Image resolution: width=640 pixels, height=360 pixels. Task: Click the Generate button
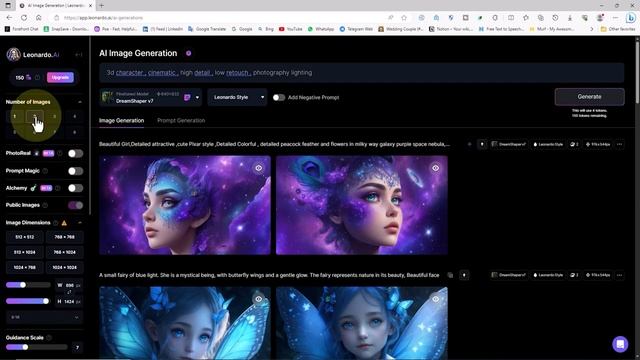589,97
